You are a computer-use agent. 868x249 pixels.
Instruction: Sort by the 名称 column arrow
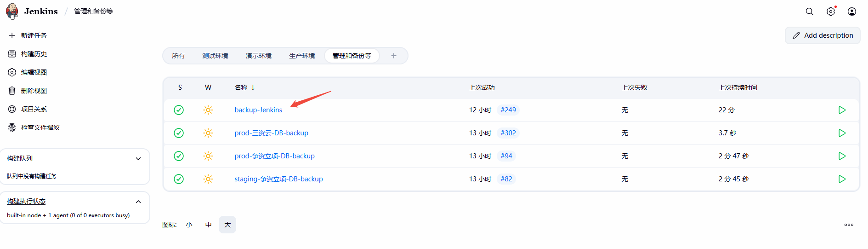tap(253, 87)
